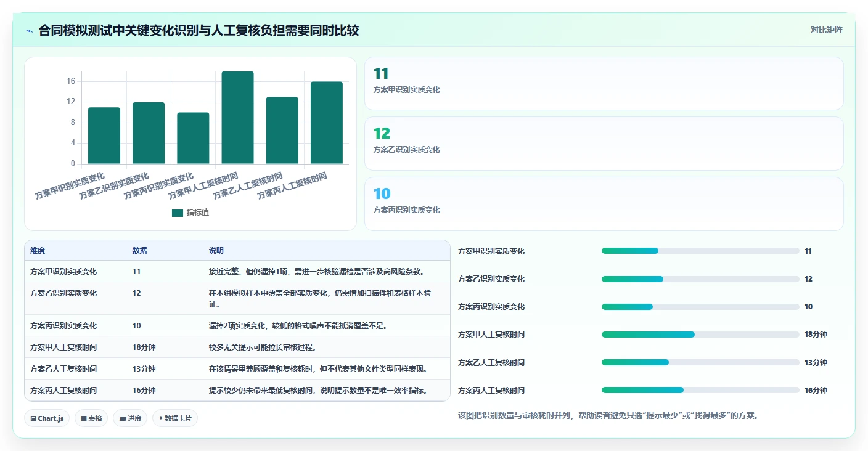Click the 数据卡片 tag chip
The height and width of the screenshot is (451, 868).
click(x=175, y=418)
